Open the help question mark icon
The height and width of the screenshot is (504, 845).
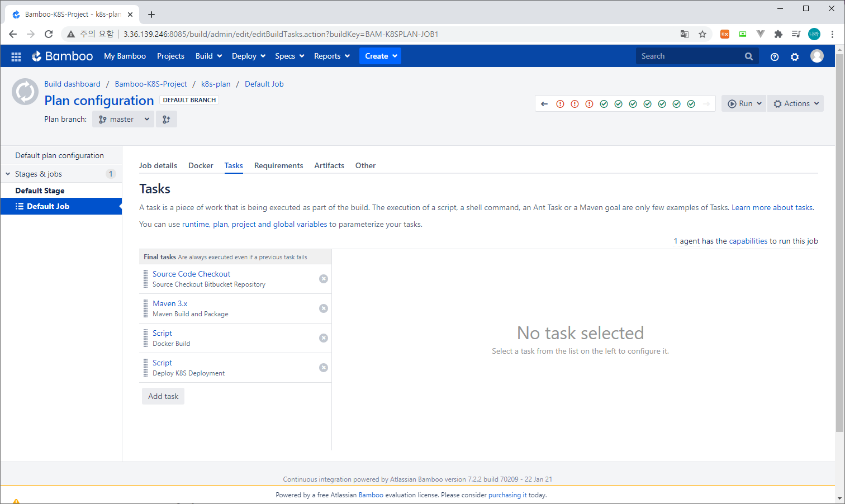tap(775, 56)
